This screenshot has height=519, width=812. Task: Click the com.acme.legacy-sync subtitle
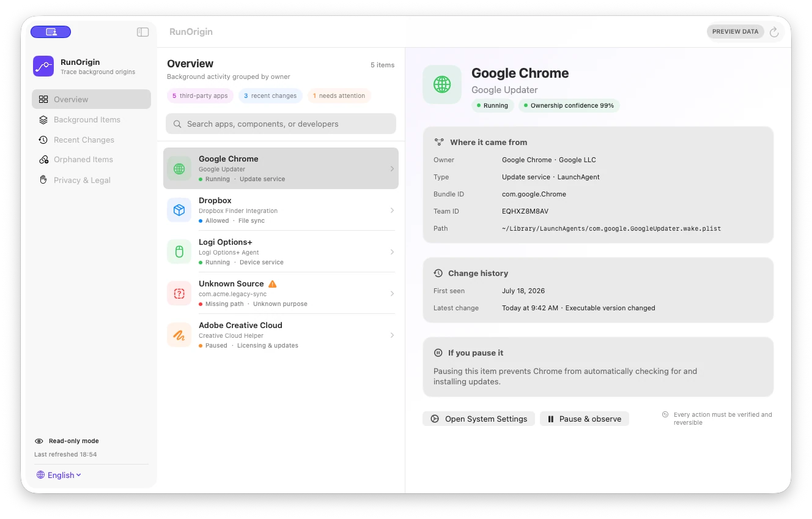click(x=233, y=294)
